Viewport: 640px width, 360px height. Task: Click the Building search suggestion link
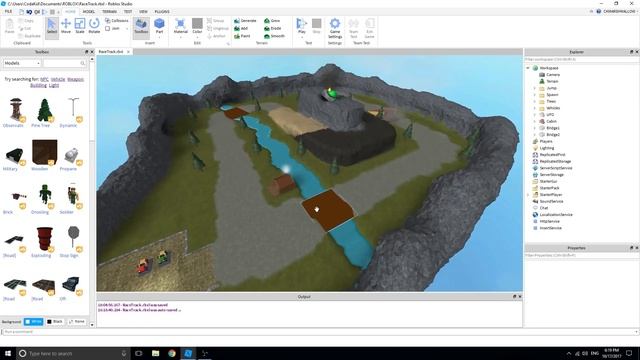click(38, 85)
